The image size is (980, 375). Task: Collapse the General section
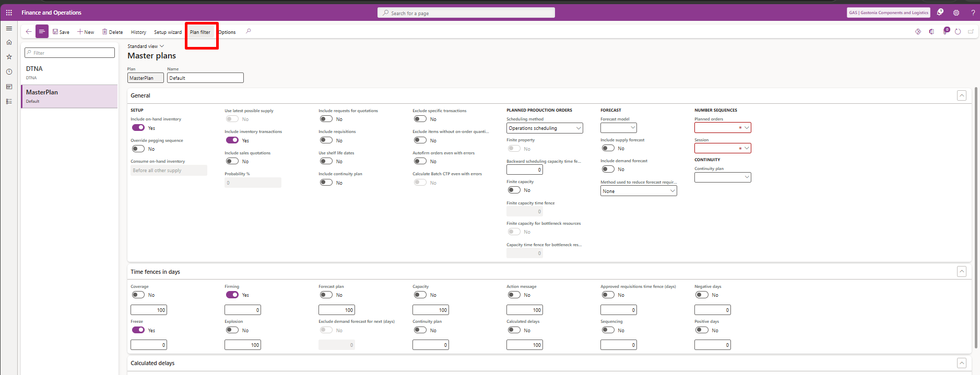tap(962, 95)
